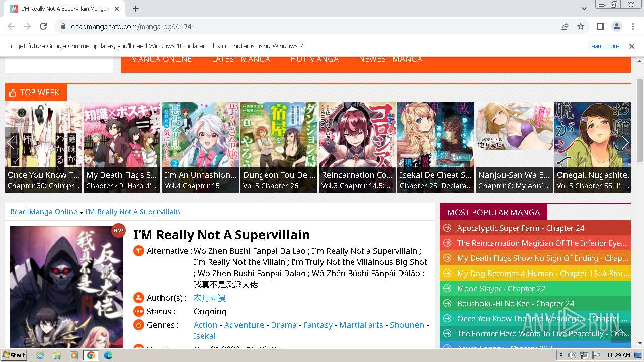Go back using the browser back arrow
This screenshot has height=362, width=644.
point(11,26)
